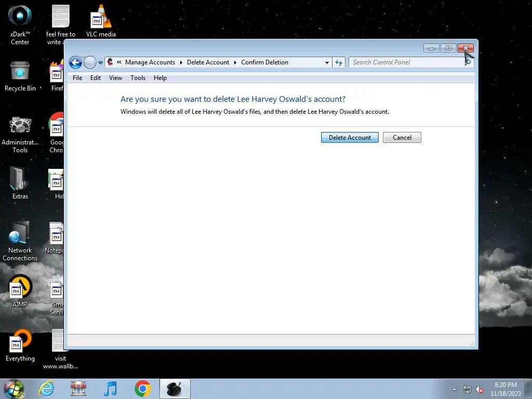Screen dimensions: 532x399
Task: Select the Notepad desktop shortcut
Action: [x=55, y=237]
